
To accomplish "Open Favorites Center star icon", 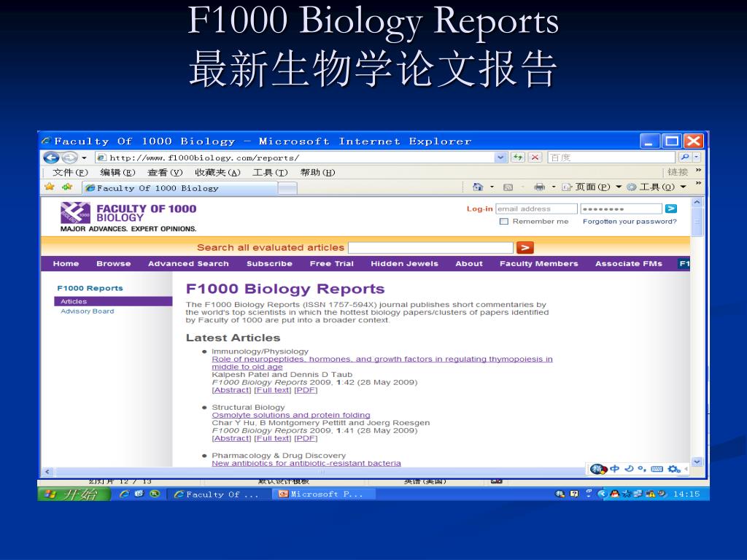I will [49, 187].
